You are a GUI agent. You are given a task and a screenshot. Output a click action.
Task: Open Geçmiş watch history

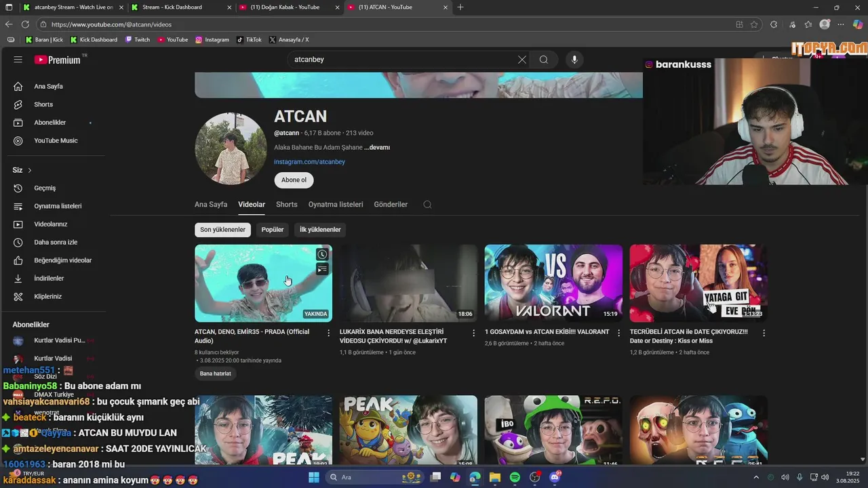point(45,188)
